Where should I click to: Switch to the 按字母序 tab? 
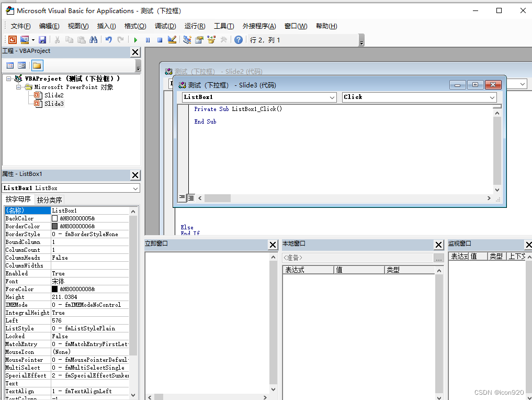(x=18, y=199)
